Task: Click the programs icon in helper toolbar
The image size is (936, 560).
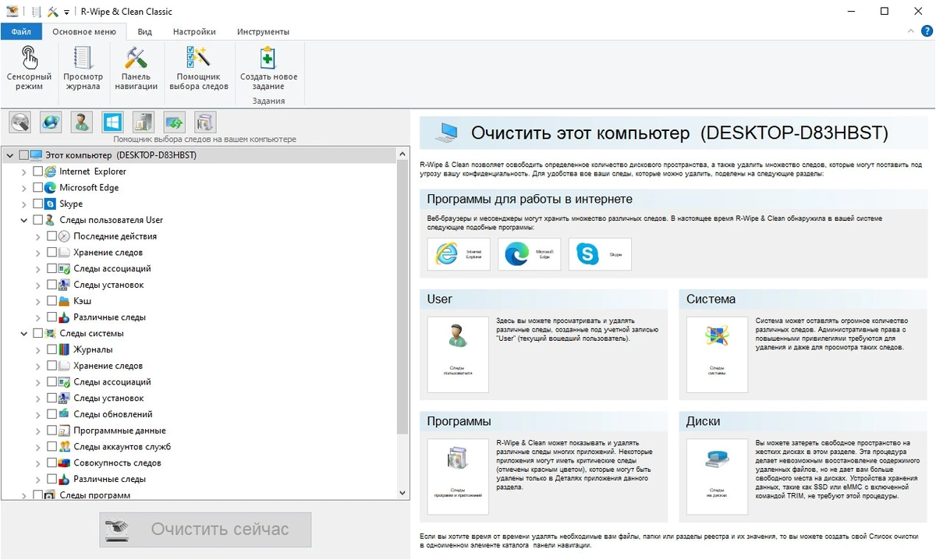Action: (x=144, y=122)
